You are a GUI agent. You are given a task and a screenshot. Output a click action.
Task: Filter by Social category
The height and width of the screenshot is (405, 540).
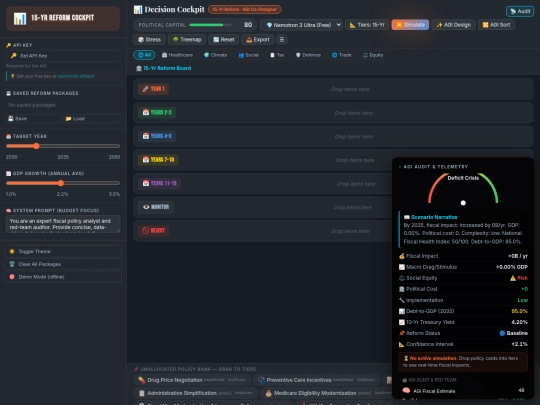pyautogui.click(x=248, y=55)
